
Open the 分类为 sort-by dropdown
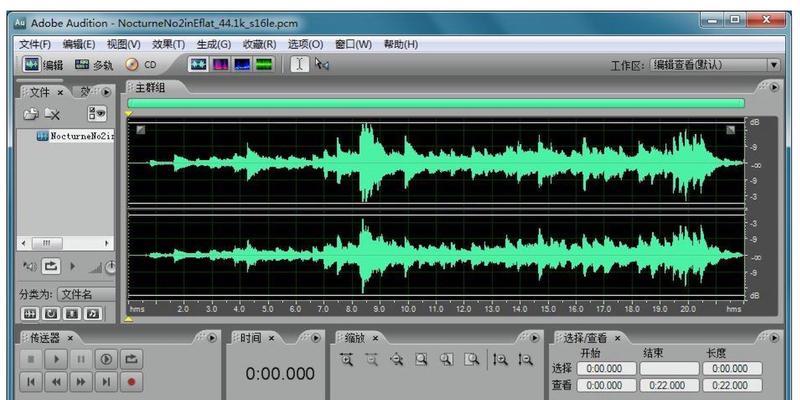click(x=87, y=294)
